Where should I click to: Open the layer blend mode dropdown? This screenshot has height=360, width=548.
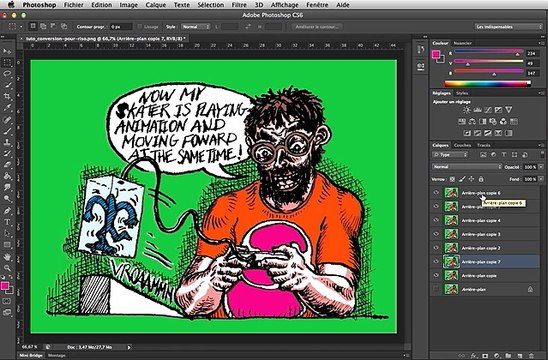click(467, 167)
